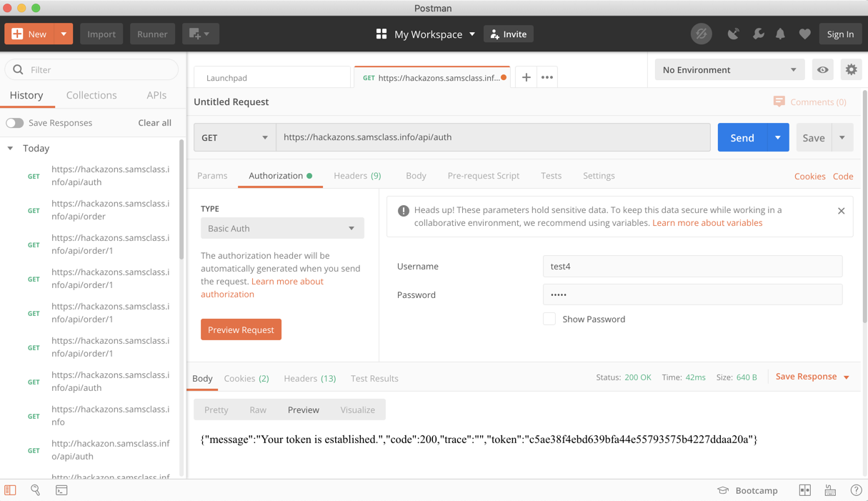
Task: Open settings wrench icon in header
Action: click(758, 34)
